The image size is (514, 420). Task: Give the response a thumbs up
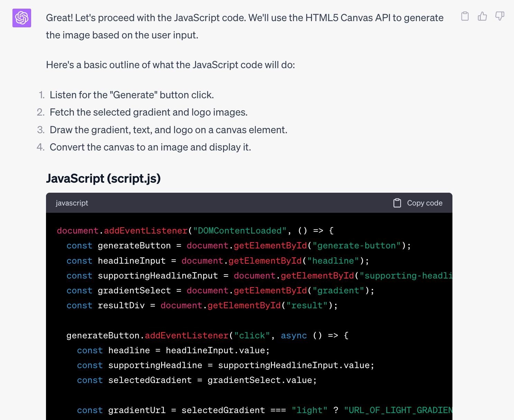tap(482, 16)
